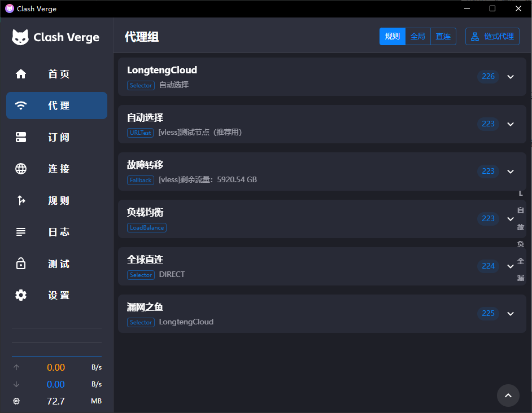Select the 代理 wifi icon
The height and width of the screenshot is (413, 532).
pos(21,106)
